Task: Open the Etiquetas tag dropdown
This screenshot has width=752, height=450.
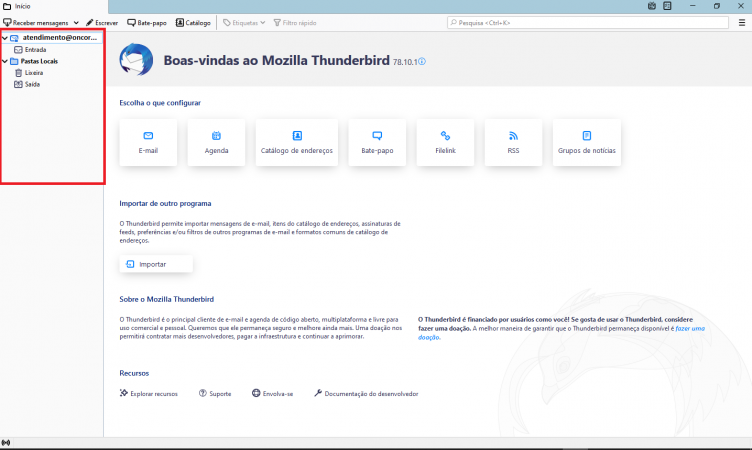Action: 244,23
